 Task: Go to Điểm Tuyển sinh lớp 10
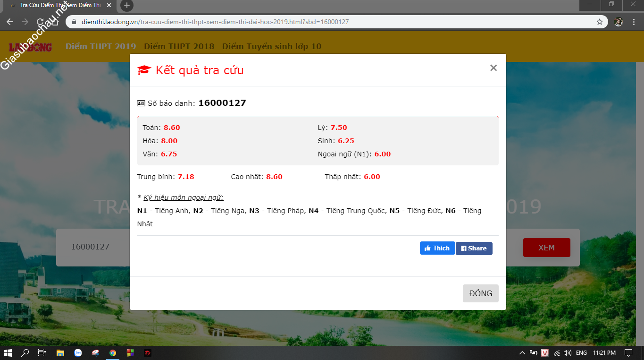pos(272,46)
